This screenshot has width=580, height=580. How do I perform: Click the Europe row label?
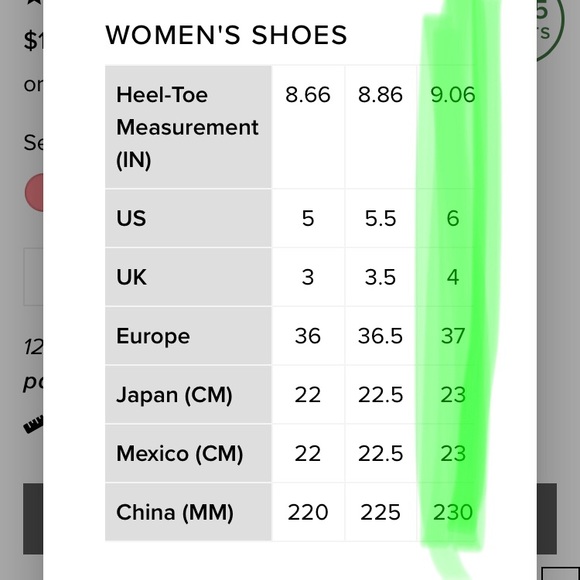153,336
